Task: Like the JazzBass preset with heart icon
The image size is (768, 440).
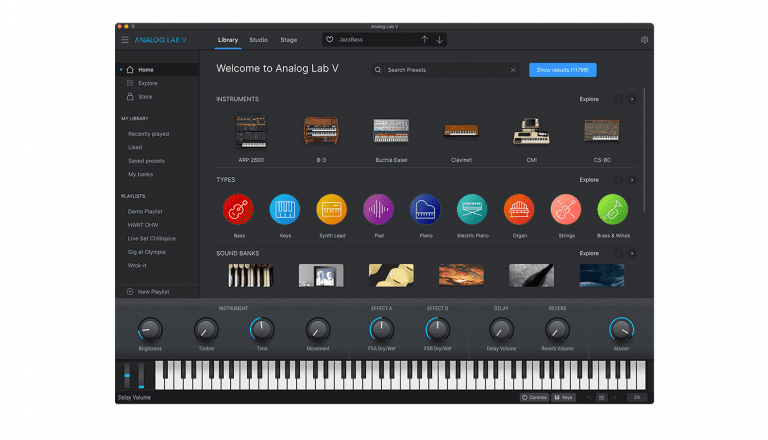Action: pos(330,40)
